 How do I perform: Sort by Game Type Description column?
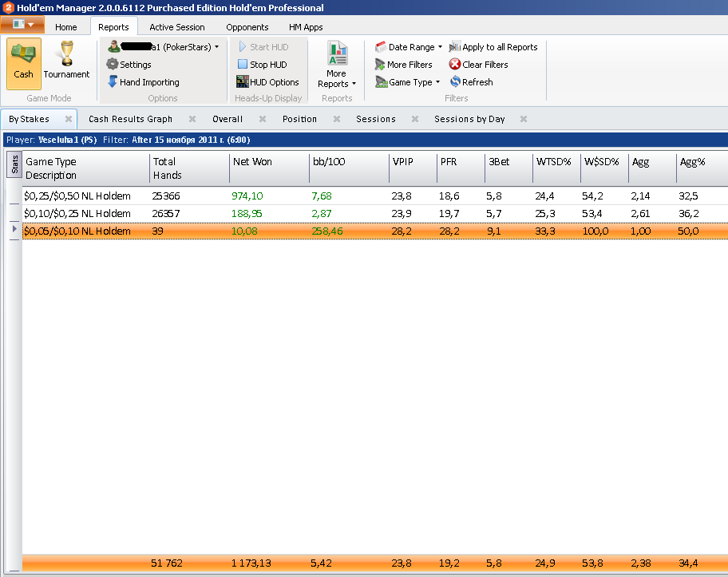pos(86,168)
